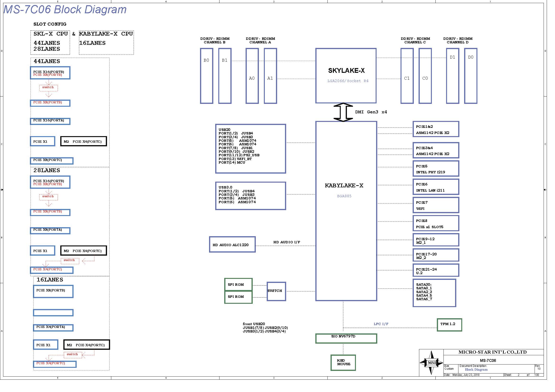Select the 'PORT(11/12) PS2_USB' line

pyautogui.click(x=239, y=155)
